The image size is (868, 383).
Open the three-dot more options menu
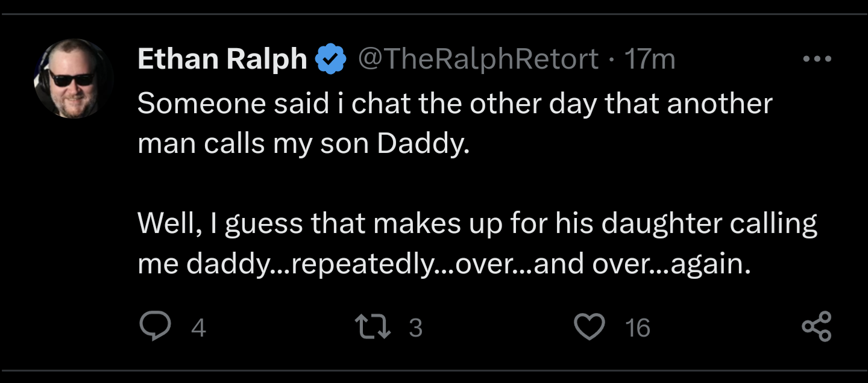[x=817, y=59]
